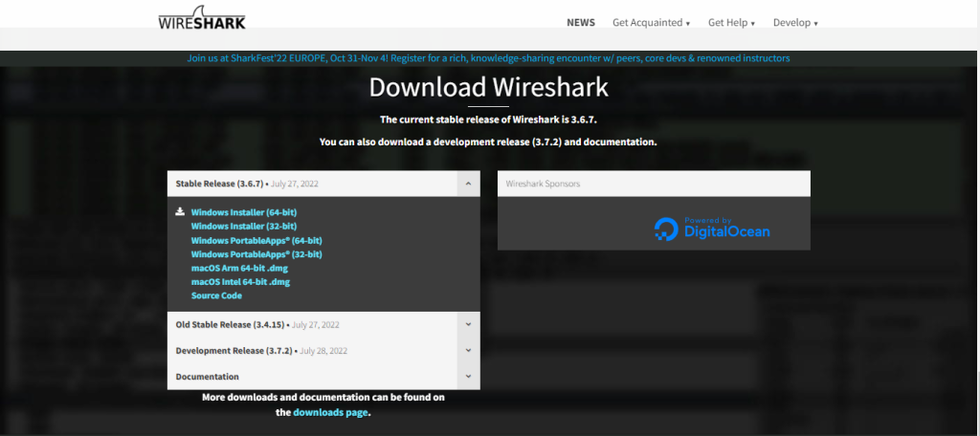Download macOS Intel 64-bit .dmg
The width and height of the screenshot is (980, 436).
[240, 282]
